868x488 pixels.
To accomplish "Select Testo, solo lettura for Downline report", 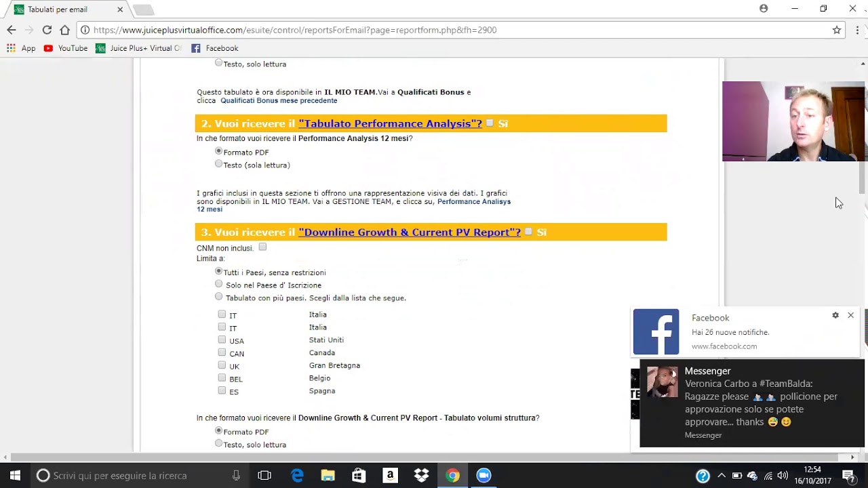I will point(218,443).
